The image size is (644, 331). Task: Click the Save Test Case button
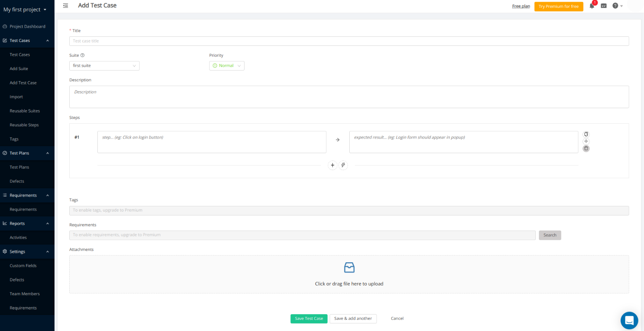309,318
